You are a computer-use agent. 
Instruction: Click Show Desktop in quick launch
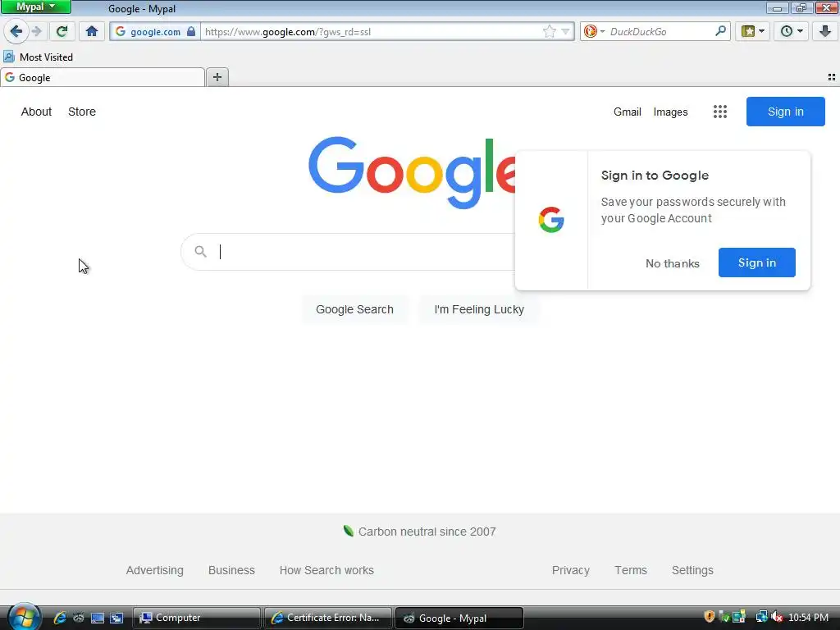(x=98, y=619)
